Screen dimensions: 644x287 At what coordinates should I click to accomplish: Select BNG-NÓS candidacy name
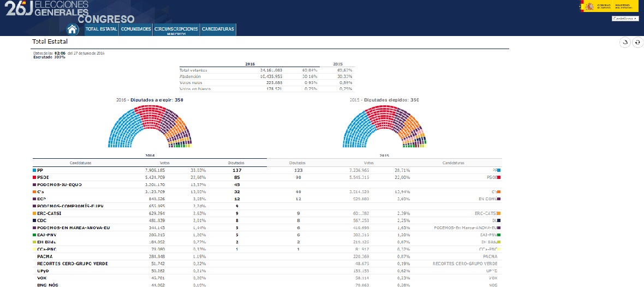(x=46, y=285)
